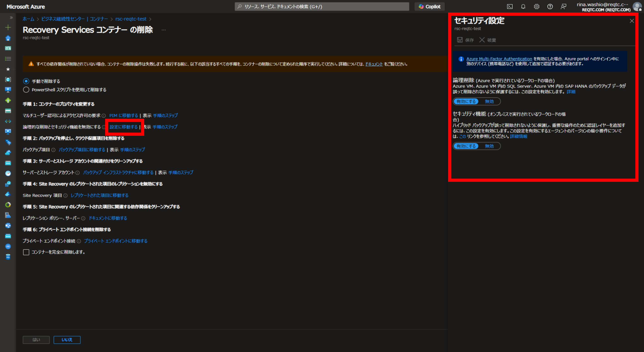Open ドキュメント link in the warning banner
The width and height of the screenshot is (644, 352).
[374, 64]
